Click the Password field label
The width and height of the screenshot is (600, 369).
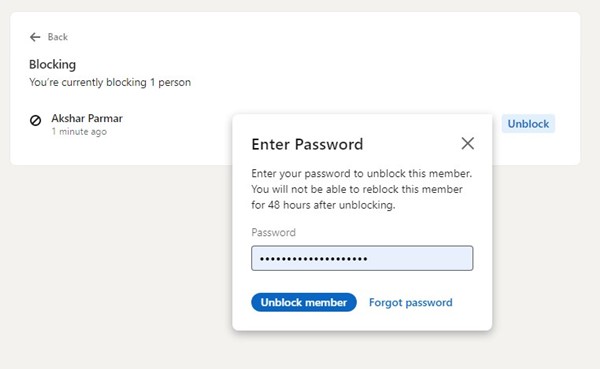click(x=274, y=232)
